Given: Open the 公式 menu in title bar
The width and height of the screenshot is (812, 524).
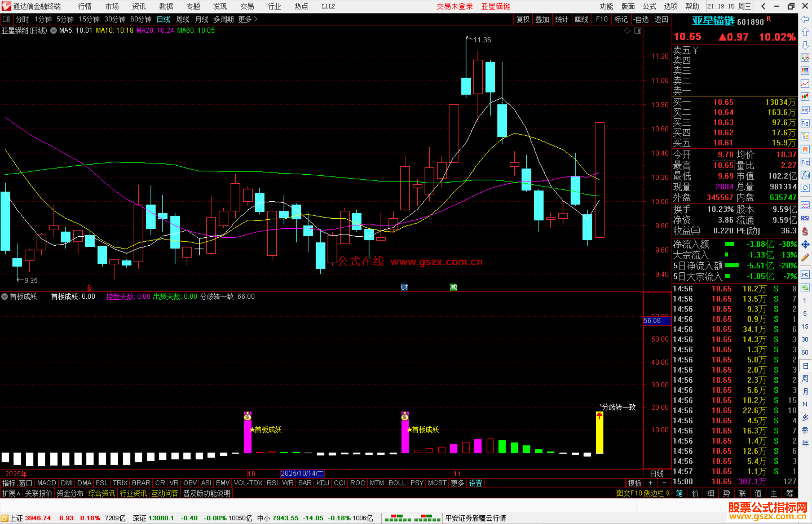Looking at the screenshot, I should [x=649, y=6].
